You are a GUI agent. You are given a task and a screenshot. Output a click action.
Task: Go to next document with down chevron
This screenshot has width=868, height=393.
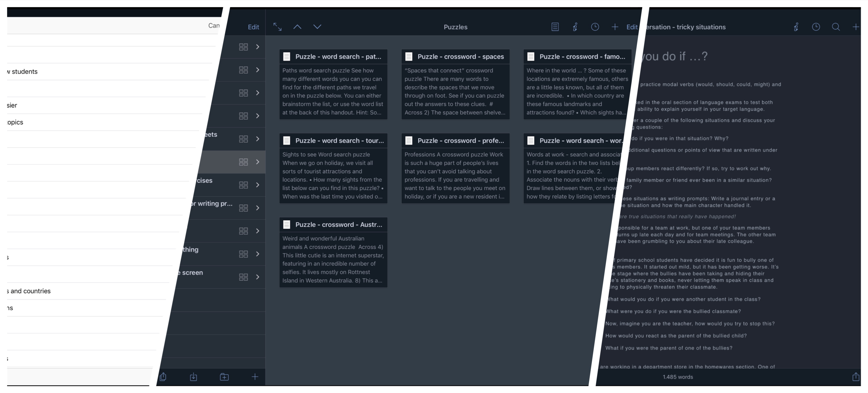coord(317,27)
